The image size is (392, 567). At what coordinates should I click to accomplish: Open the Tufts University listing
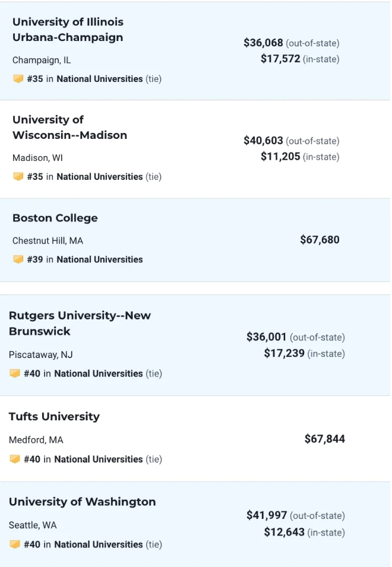[x=54, y=417]
